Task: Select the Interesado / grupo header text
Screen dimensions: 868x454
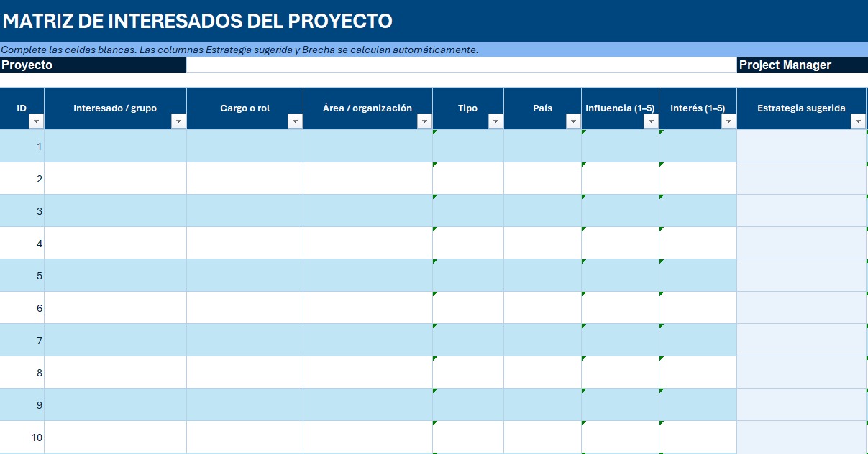Action: pos(115,108)
